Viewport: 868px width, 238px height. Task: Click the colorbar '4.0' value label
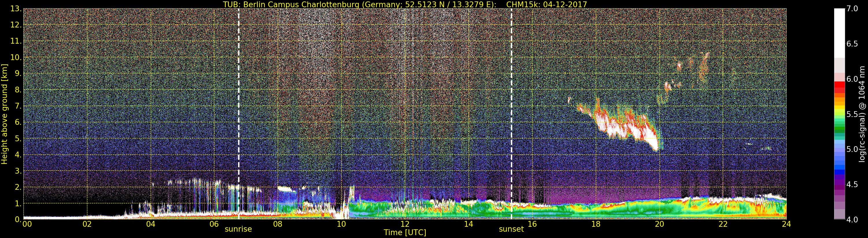(x=852, y=220)
